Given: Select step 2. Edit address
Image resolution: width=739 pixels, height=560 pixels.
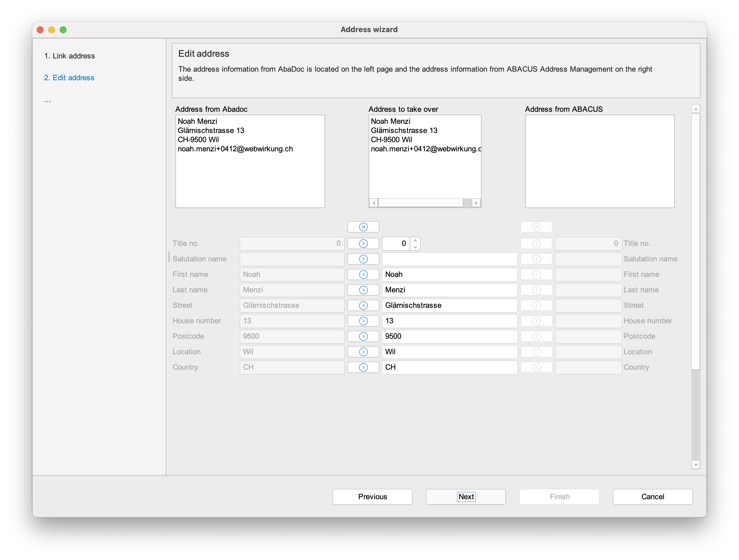Looking at the screenshot, I should [69, 78].
